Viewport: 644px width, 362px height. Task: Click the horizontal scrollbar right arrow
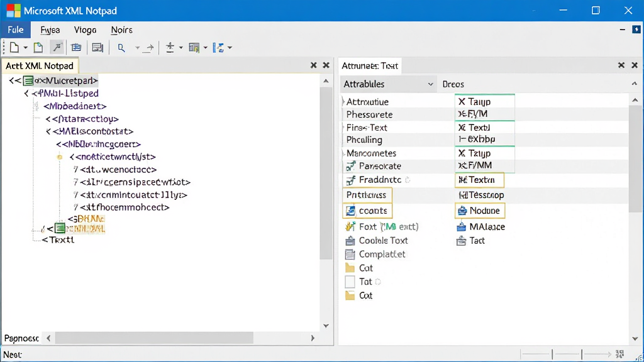click(313, 338)
